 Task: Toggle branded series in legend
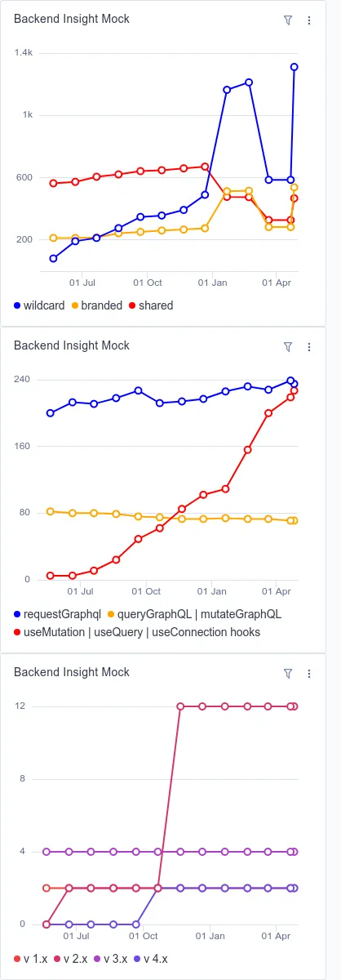point(97,305)
